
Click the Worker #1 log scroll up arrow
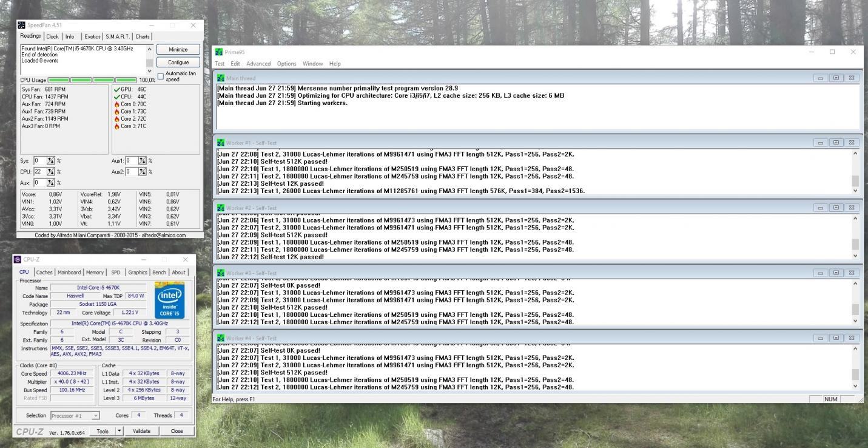click(x=855, y=154)
